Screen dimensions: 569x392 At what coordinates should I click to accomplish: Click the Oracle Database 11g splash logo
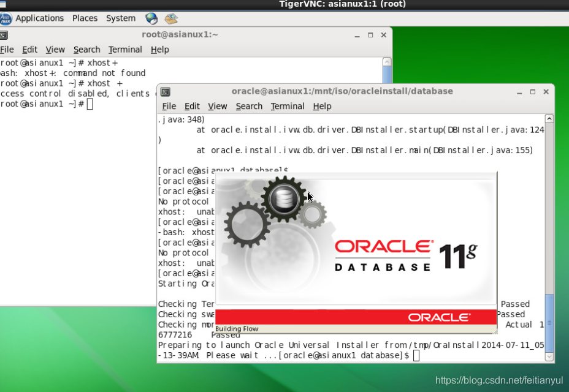pos(406,256)
